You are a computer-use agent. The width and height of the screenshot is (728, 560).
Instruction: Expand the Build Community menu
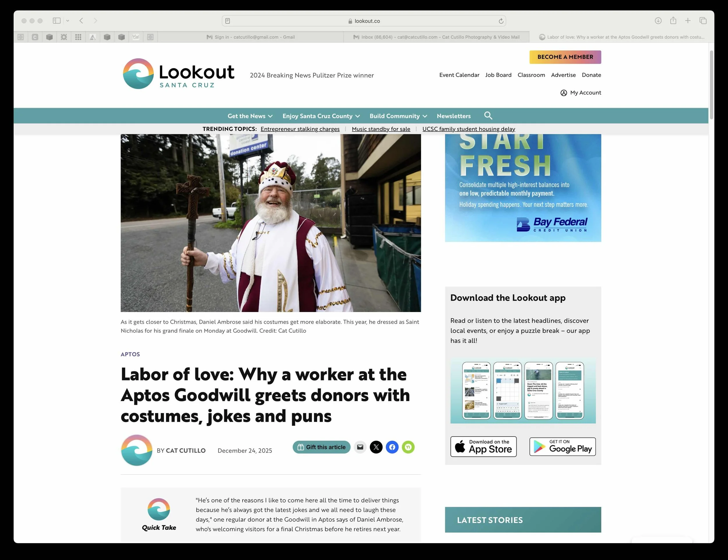pyautogui.click(x=398, y=116)
